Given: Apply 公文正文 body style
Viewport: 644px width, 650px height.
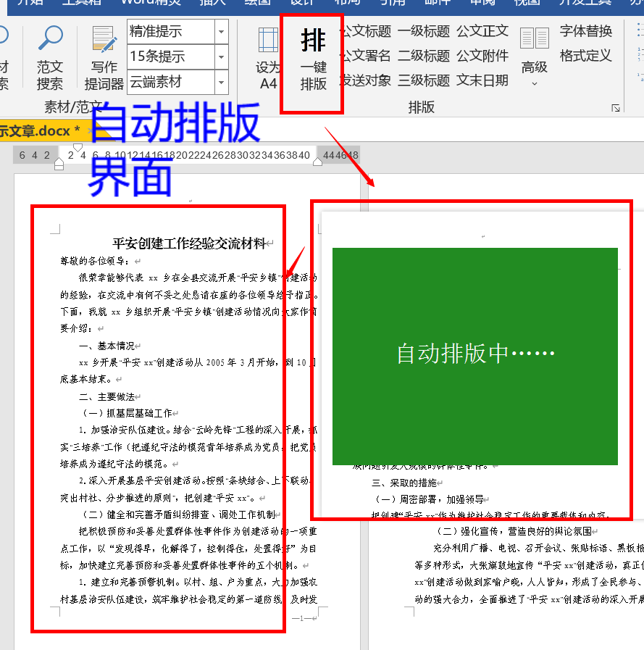Looking at the screenshot, I should point(482,31).
